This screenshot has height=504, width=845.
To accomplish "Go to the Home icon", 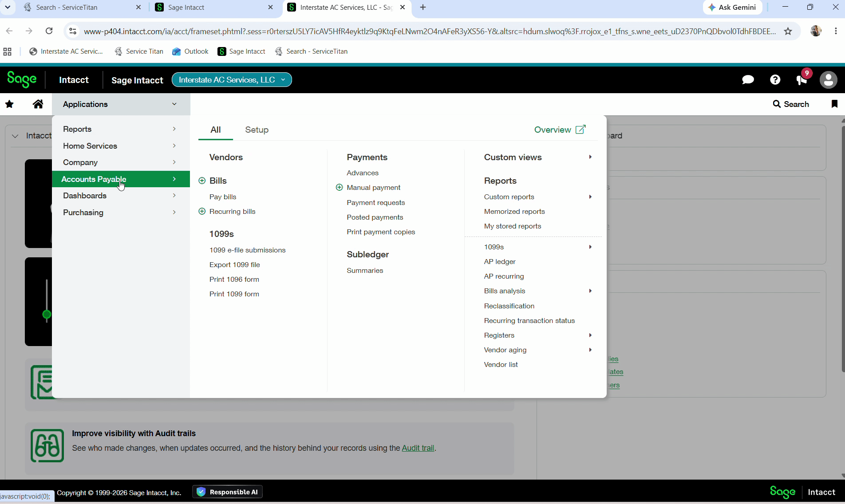I will point(38,104).
